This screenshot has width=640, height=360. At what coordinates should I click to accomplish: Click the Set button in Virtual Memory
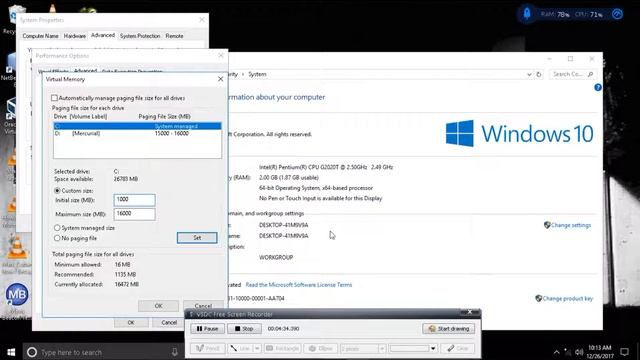197,238
